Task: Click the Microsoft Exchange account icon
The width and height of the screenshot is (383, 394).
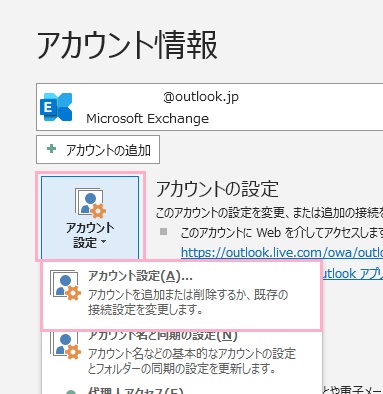Action: [x=56, y=107]
